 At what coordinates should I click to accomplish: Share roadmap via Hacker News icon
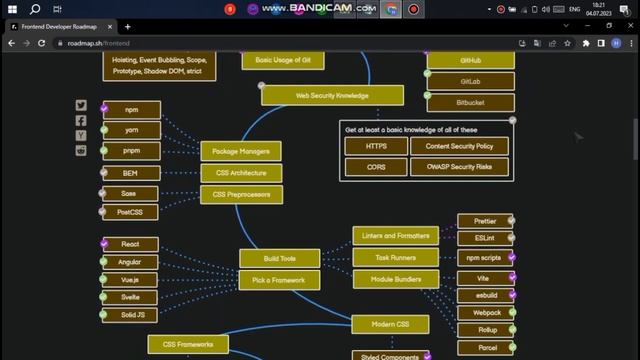(x=81, y=135)
